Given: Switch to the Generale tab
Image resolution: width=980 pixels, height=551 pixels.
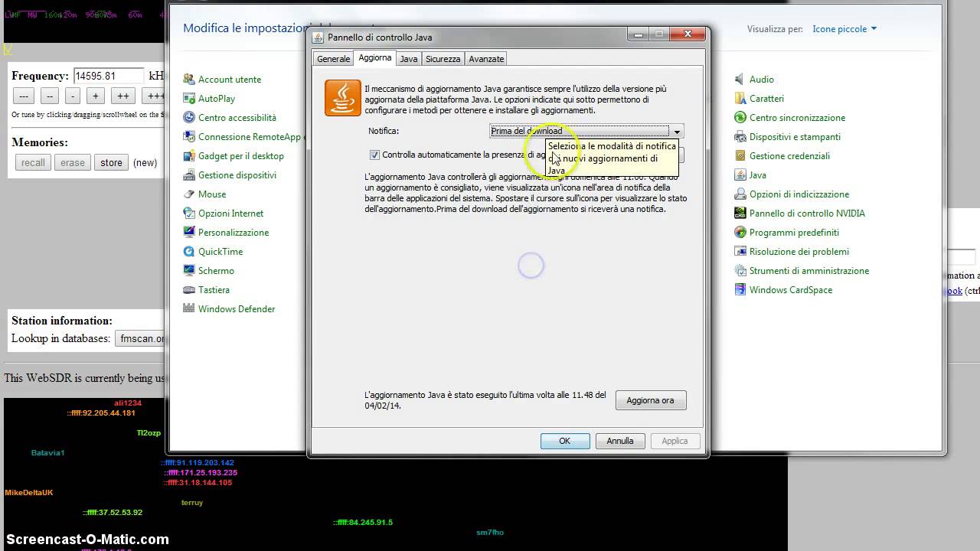Looking at the screenshot, I should click(x=334, y=59).
